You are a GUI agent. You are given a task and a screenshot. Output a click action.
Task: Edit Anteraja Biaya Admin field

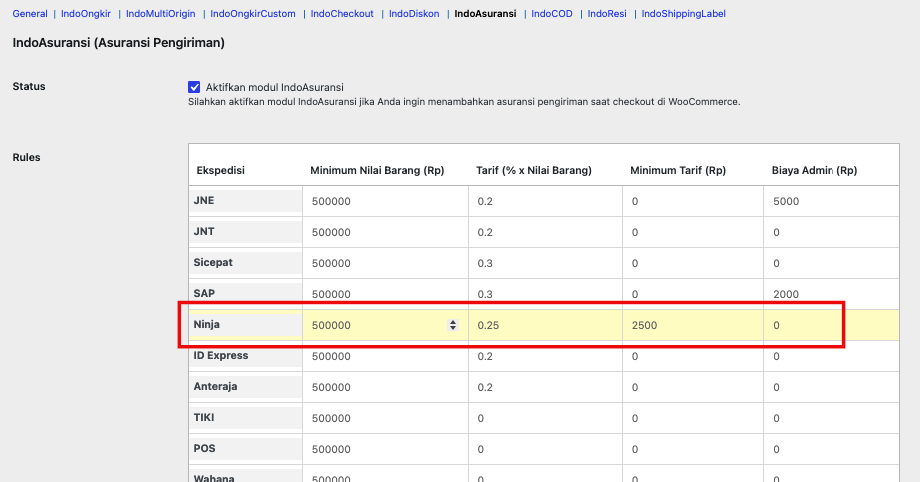click(831, 387)
